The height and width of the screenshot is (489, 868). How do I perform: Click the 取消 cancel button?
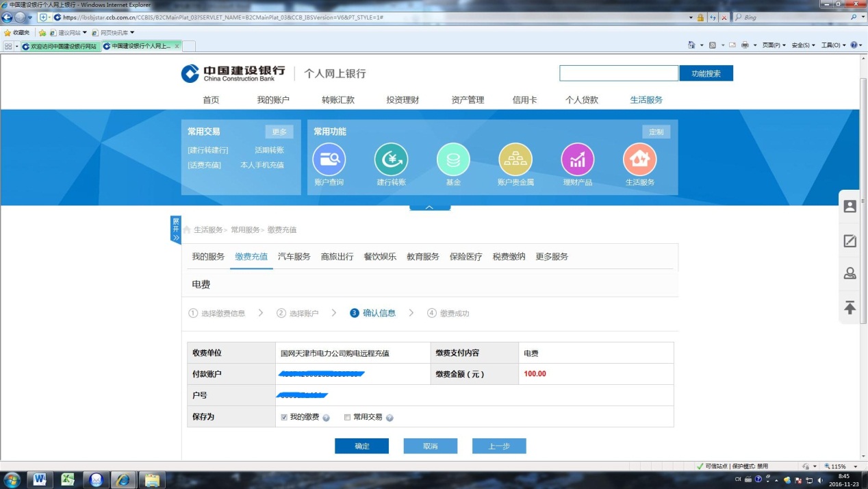pos(430,446)
